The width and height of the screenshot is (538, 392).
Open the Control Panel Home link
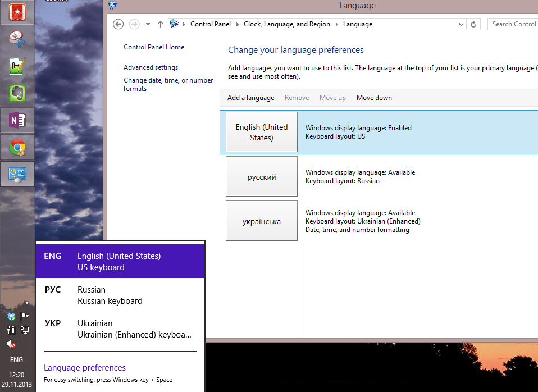coord(154,47)
